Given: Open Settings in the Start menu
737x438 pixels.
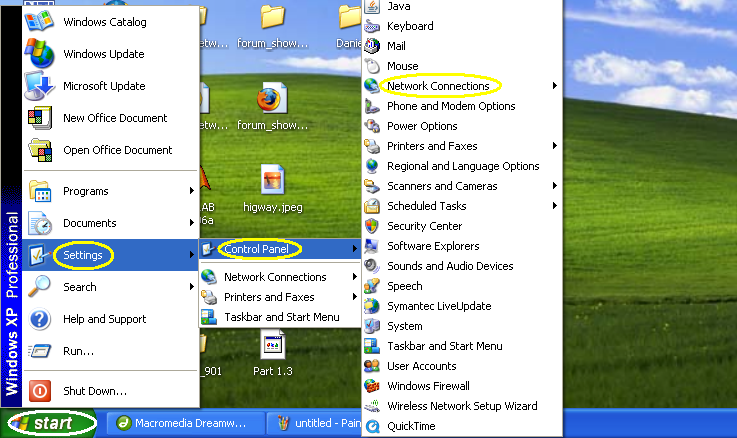Looking at the screenshot, I should point(111,255).
